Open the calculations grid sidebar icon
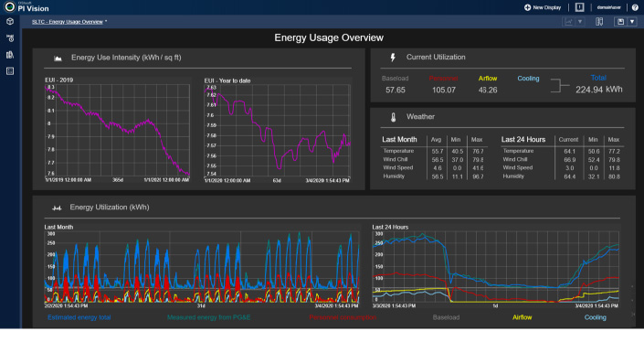This screenshot has height=363, width=644. 10,71
